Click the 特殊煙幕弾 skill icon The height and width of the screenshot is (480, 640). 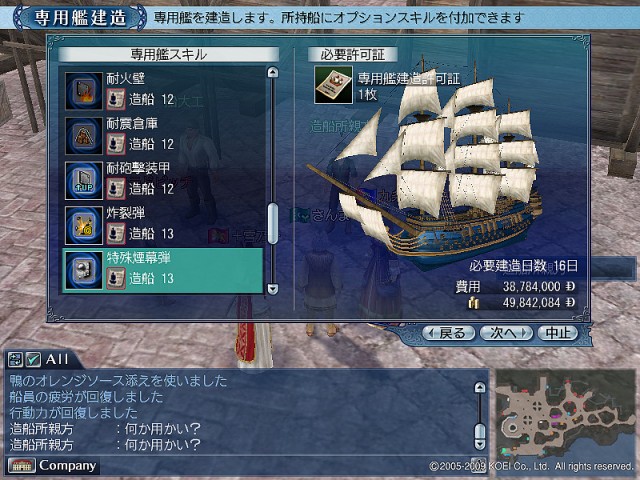tap(84, 270)
